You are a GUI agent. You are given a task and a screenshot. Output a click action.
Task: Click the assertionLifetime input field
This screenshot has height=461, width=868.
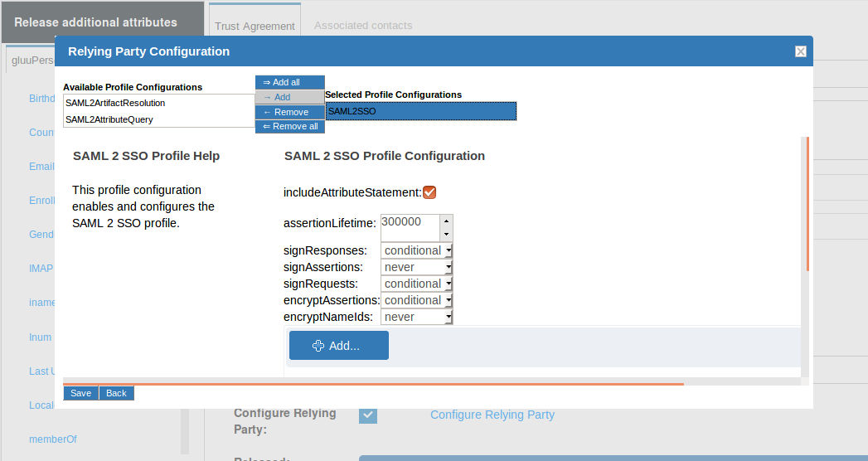pyautogui.click(x=410, y=227)
